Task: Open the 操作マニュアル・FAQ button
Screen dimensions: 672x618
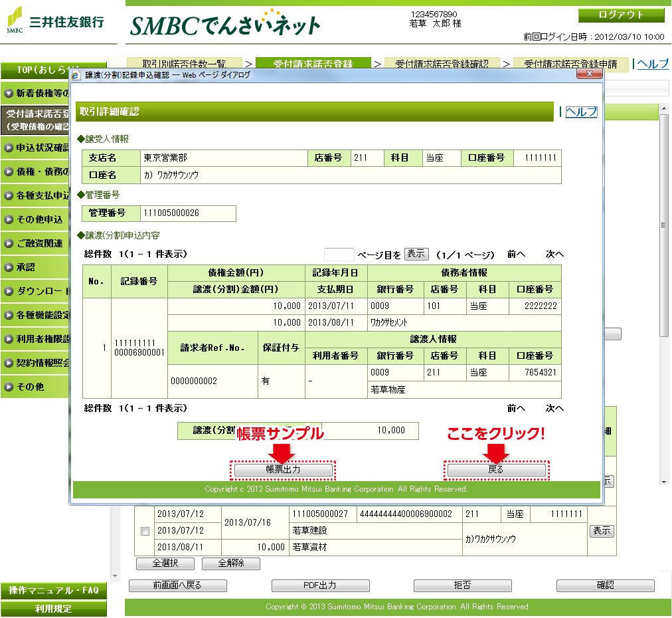Action: pyautogui.click(x=54, y=591)
